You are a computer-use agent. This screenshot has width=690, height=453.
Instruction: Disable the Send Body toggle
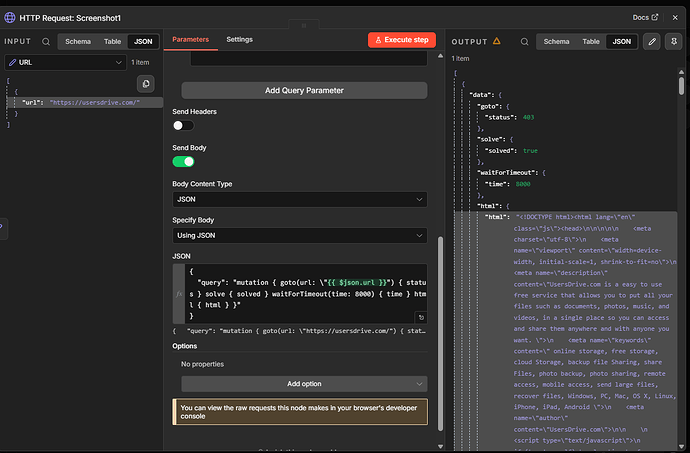(183, 162)
